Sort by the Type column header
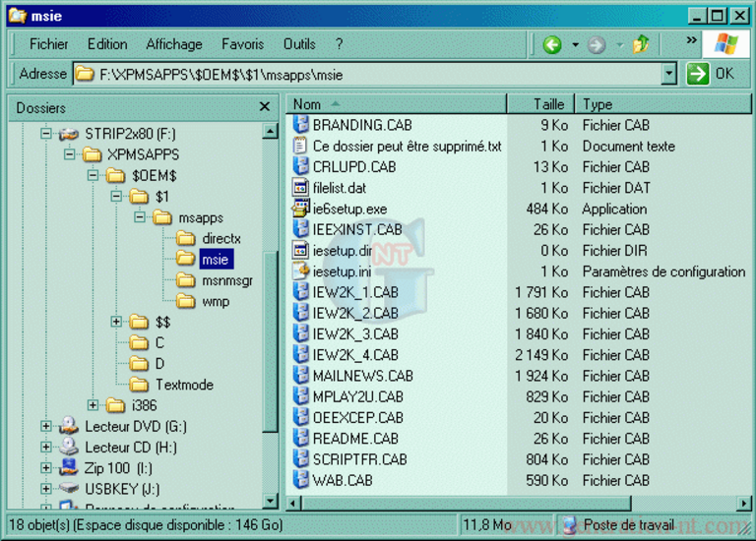This screenshot has width=756, height=541. coord(662,104)
